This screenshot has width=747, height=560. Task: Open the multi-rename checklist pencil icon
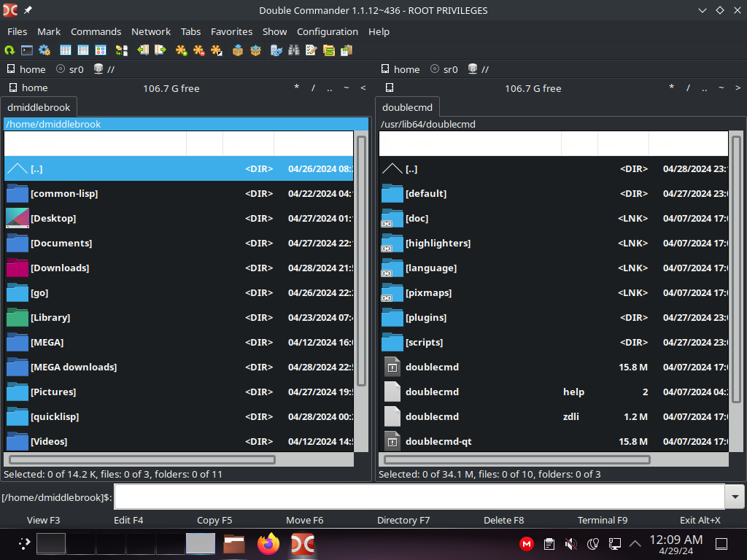[x=311, y=50]
